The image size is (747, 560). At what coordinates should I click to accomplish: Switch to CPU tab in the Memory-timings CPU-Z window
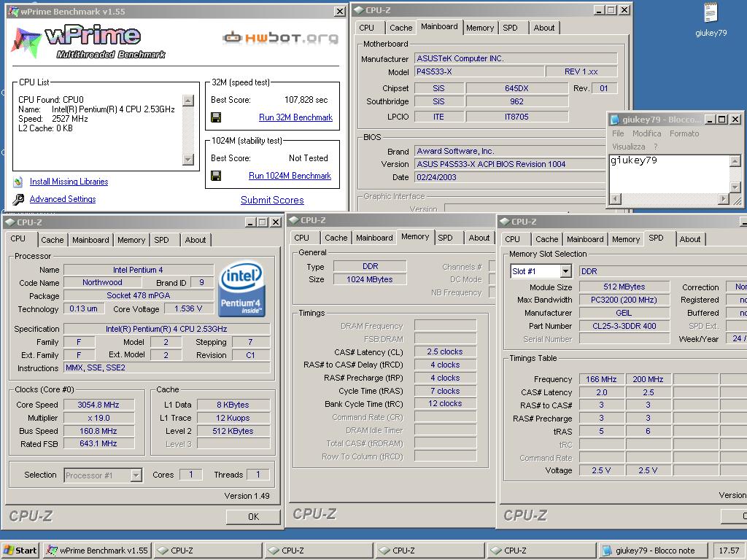pyautogui.click(x=301, y=238)
